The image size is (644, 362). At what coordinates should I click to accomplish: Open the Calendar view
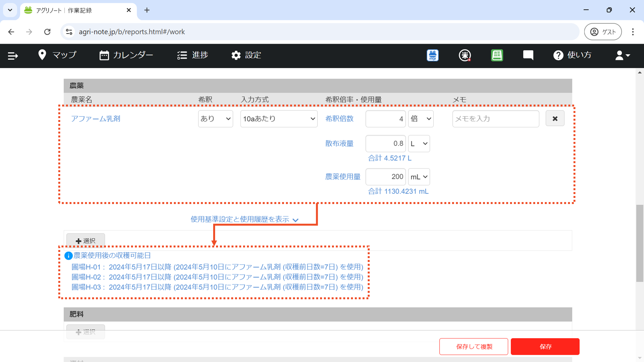pos(126,55)
